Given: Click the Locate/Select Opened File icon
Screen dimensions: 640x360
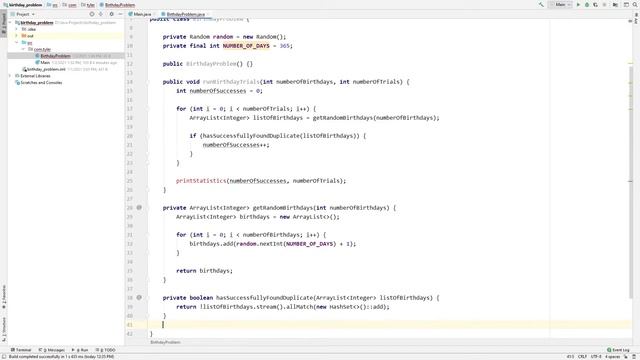Looking at the screenshot, I should [x=92, y=14].
